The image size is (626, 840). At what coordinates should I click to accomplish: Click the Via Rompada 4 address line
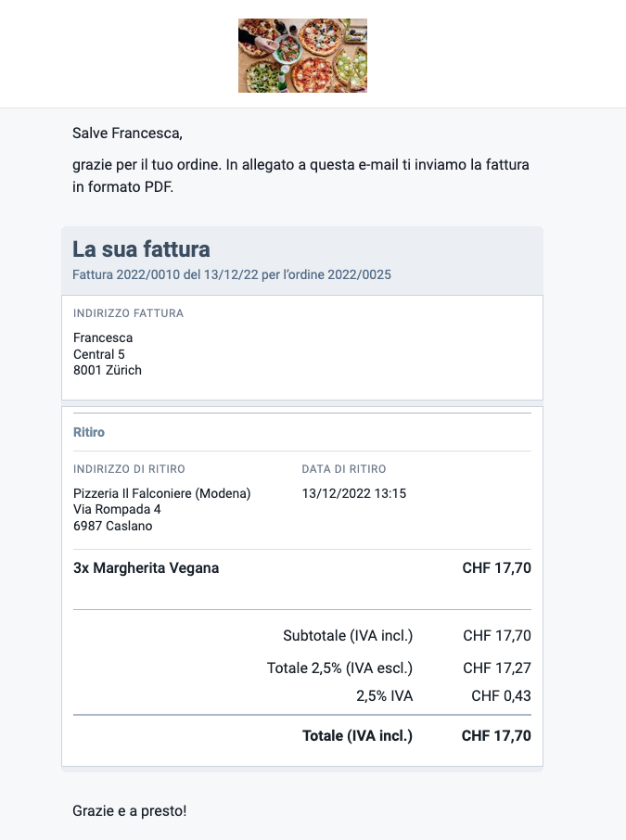coord(117,509)
